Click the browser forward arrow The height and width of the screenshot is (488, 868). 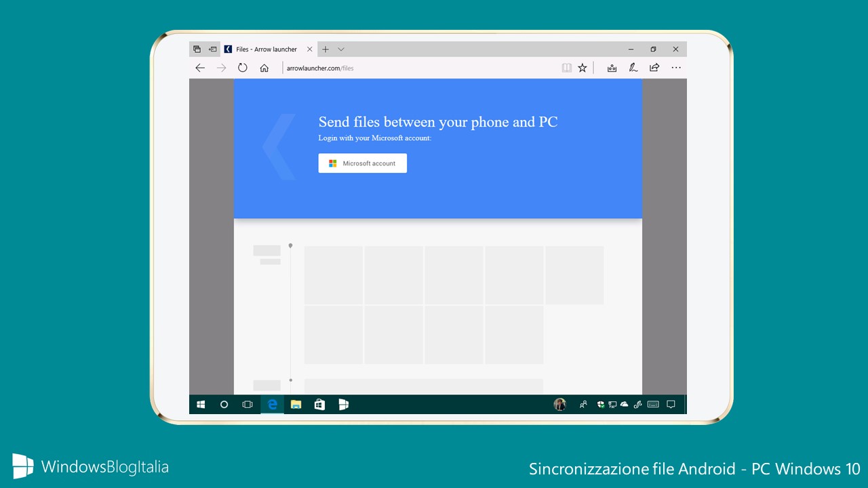click(x=221, y=68)
